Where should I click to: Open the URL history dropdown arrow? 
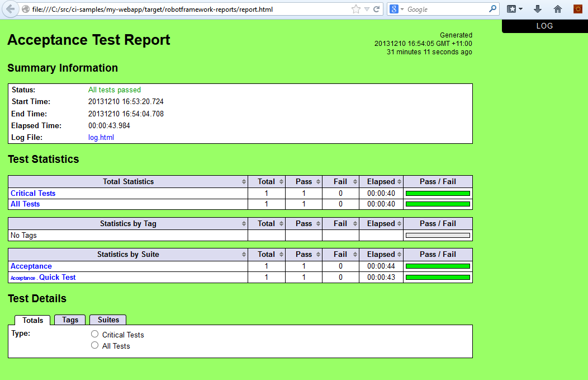click(367, 9)
